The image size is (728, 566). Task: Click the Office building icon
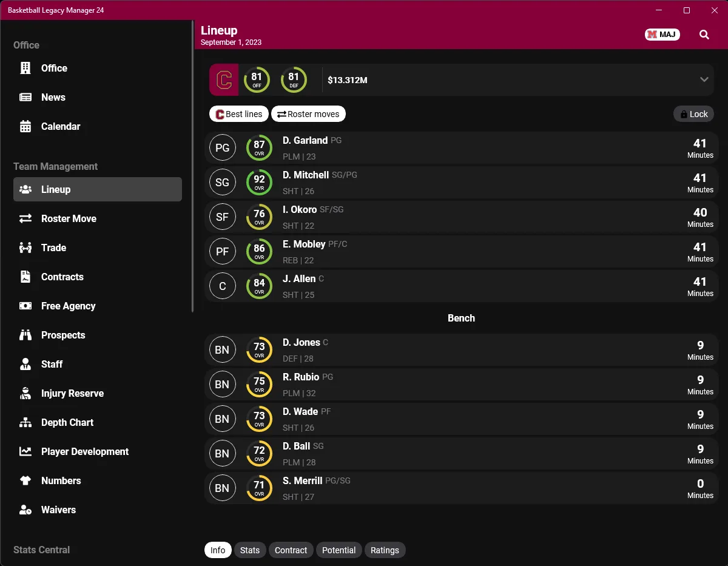pyautogui.click(x=25, y=68)
